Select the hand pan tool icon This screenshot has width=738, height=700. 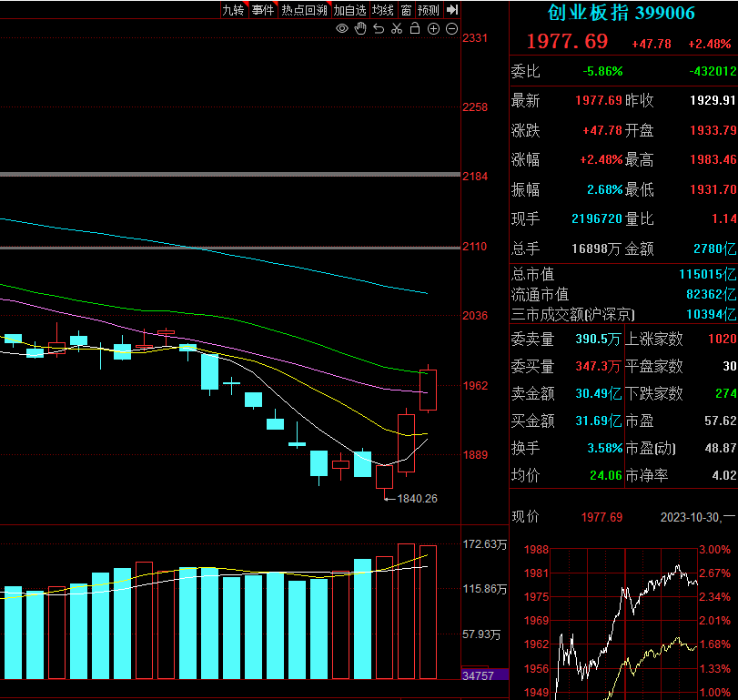coord(360,29)
